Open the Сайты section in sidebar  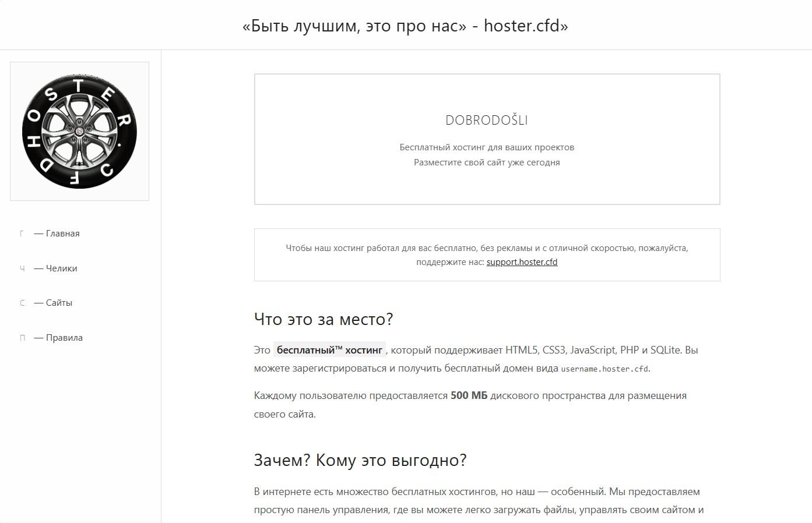point(59,303)
